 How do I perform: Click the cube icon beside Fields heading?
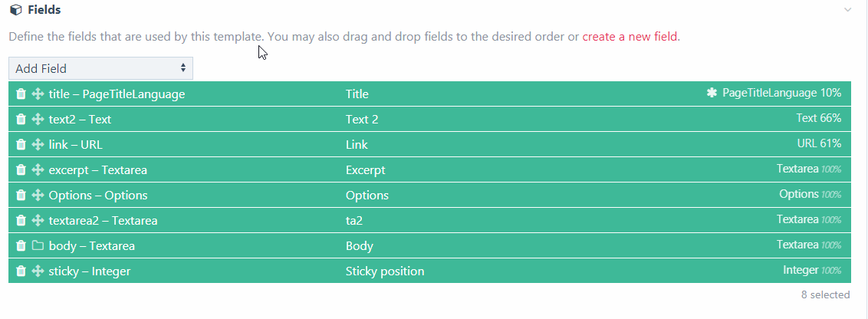15,10
